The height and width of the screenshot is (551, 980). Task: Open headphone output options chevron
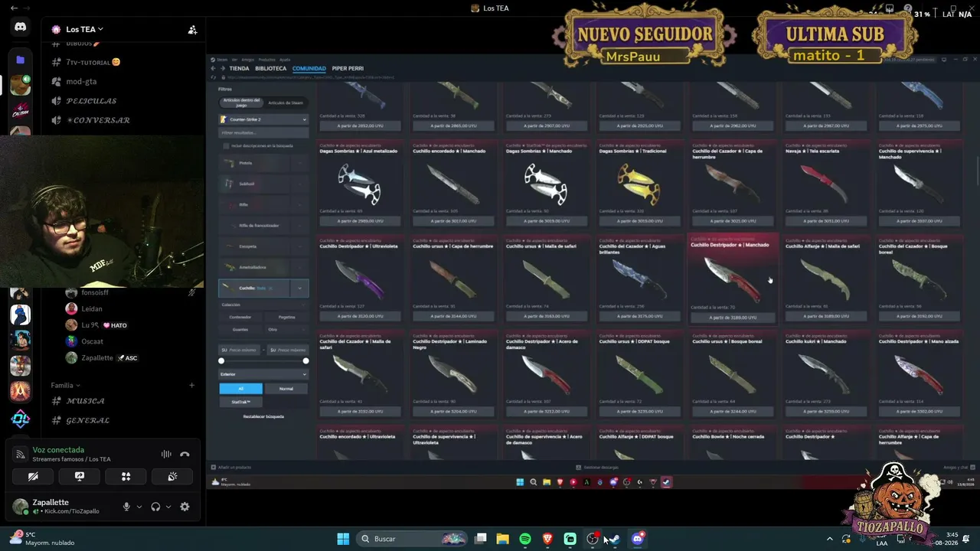pyautogui.click(x=168, y=507)
